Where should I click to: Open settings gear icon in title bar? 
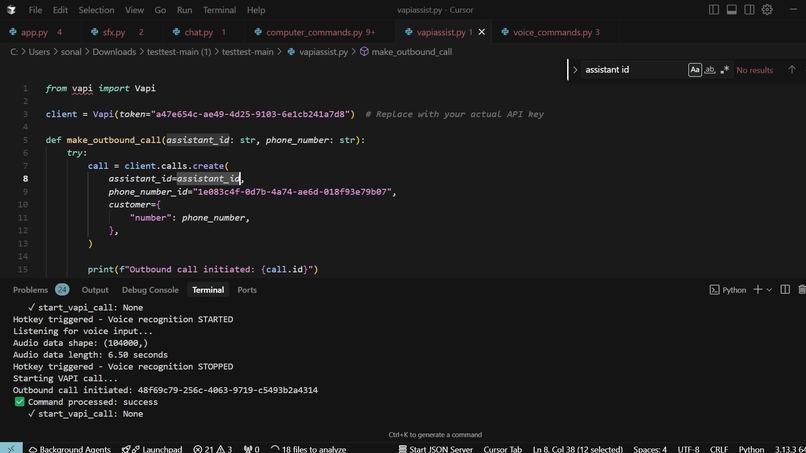[767, 10]
